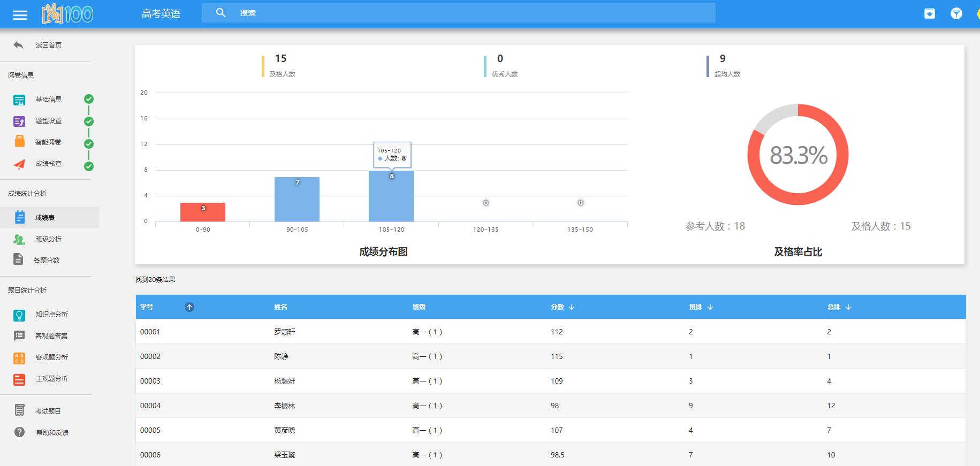Open 客观题分析 ABCD icon
The image size is (980, 466).
click(x=19, y=357)
